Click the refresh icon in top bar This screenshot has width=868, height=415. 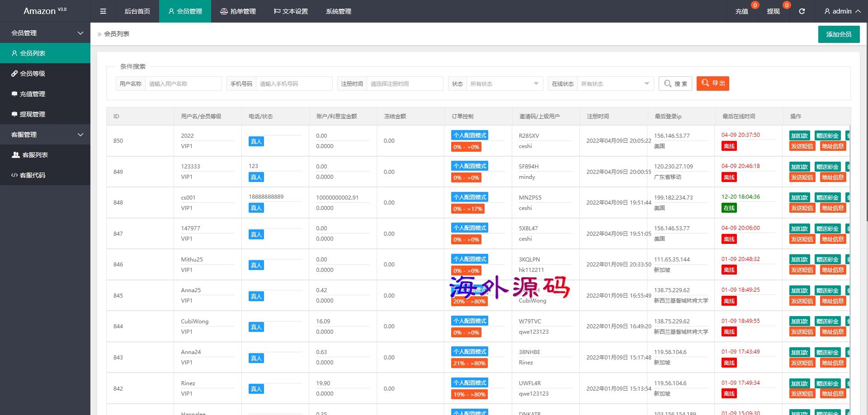click(802, 11)
